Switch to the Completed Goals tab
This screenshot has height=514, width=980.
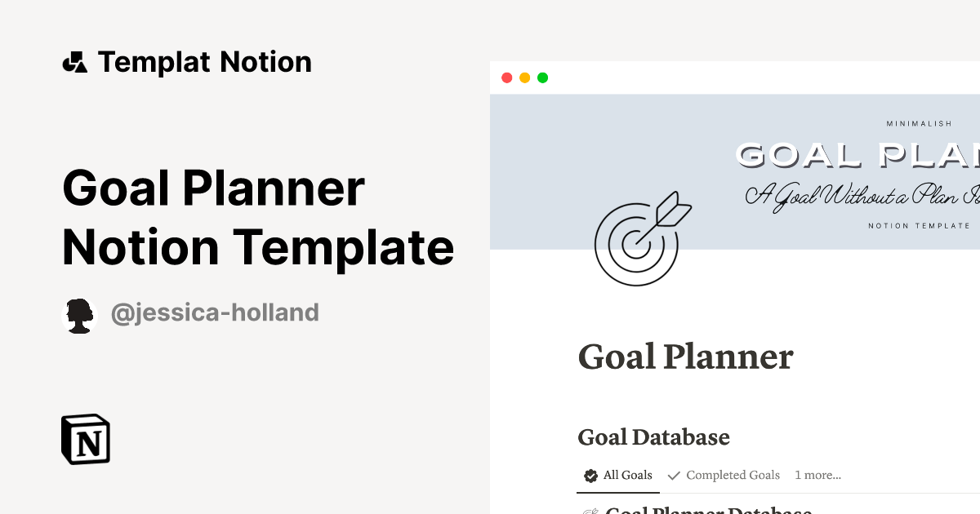[x=733, y=475]
